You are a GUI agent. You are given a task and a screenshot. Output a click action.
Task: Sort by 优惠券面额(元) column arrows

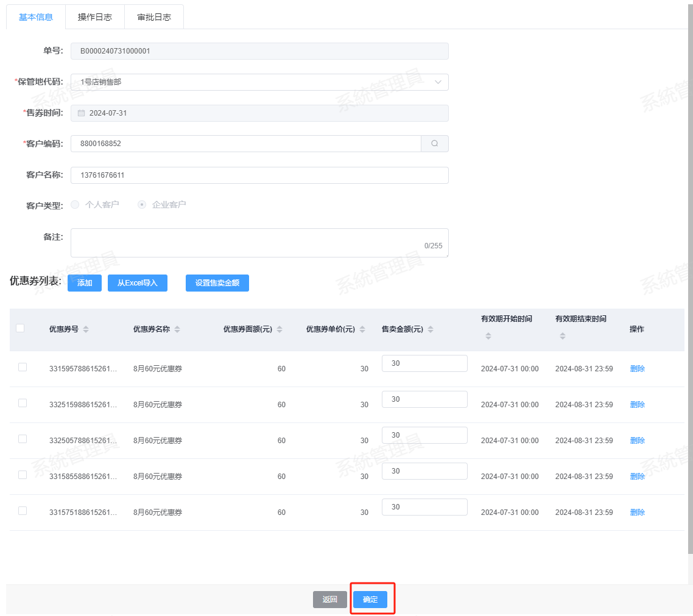[280, 329]
